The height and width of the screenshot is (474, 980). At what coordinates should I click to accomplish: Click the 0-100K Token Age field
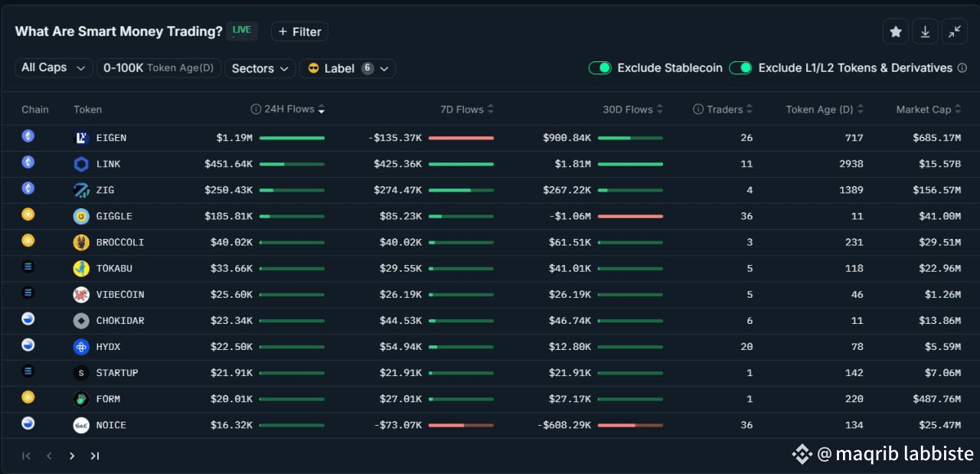point(158,68)
